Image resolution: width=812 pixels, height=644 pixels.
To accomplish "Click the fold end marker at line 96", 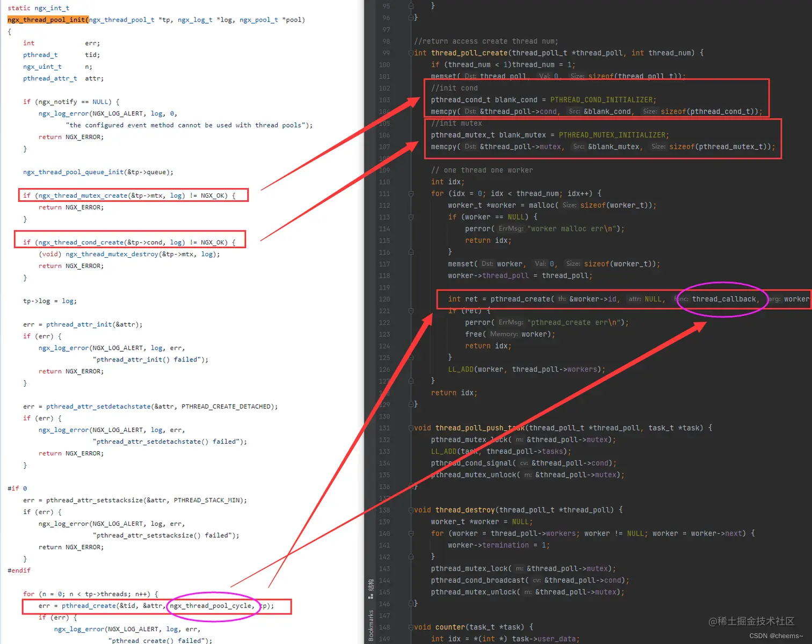I will (x=411, y=17).
